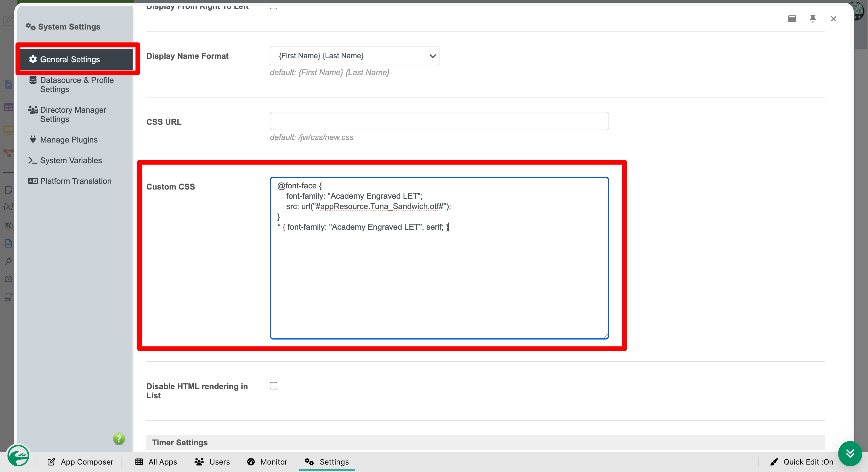Click the image file icon in left strip
This screenshot has width=868, height=472.
8,243
